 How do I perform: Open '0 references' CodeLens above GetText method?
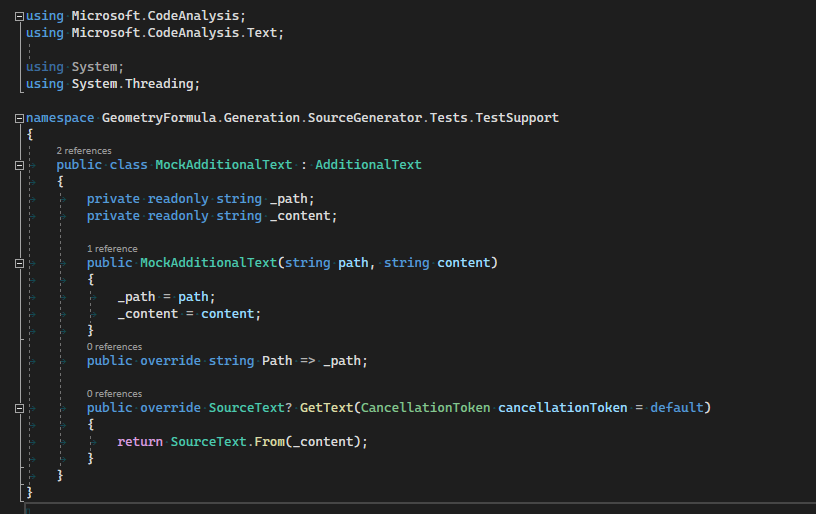click(114, 394)
